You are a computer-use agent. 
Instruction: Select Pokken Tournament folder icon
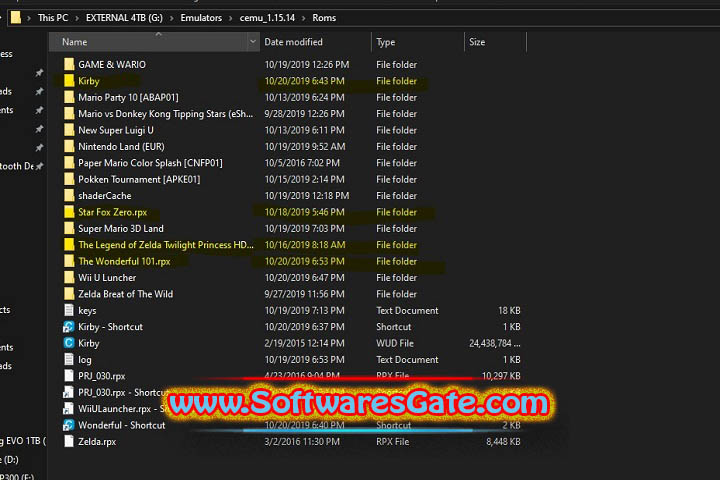tap(69, 179)
